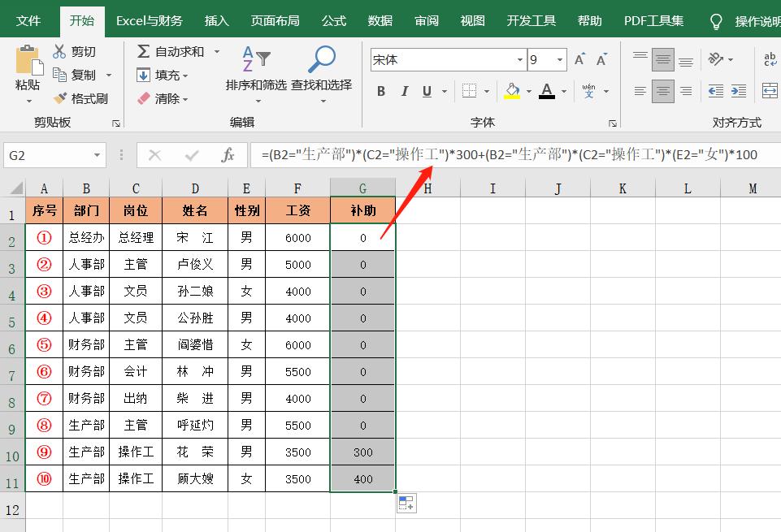This screenshot has width=781, height=532.
Task: Increase font size with the larger A icon
Action: (580, 60)
